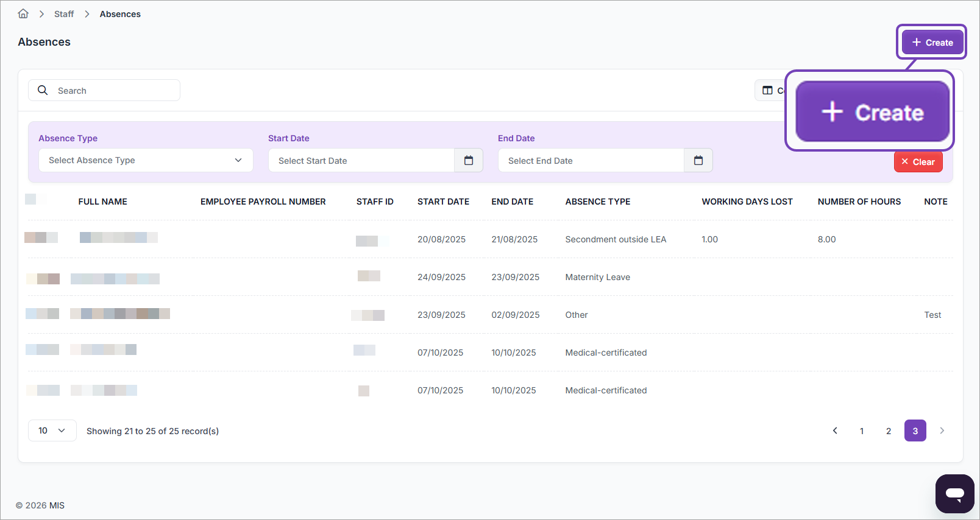Click the purple Create button
Viewport: 980px width, 520px height.
point(932,43)
